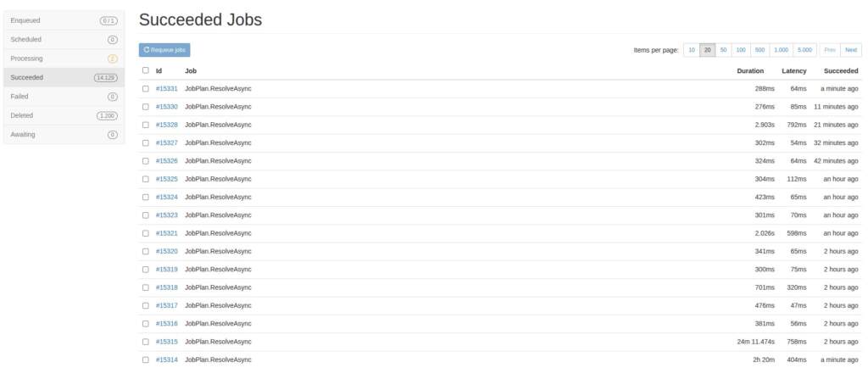
Task: Open job #15330 details link
Action: click(x=167, y=107)
